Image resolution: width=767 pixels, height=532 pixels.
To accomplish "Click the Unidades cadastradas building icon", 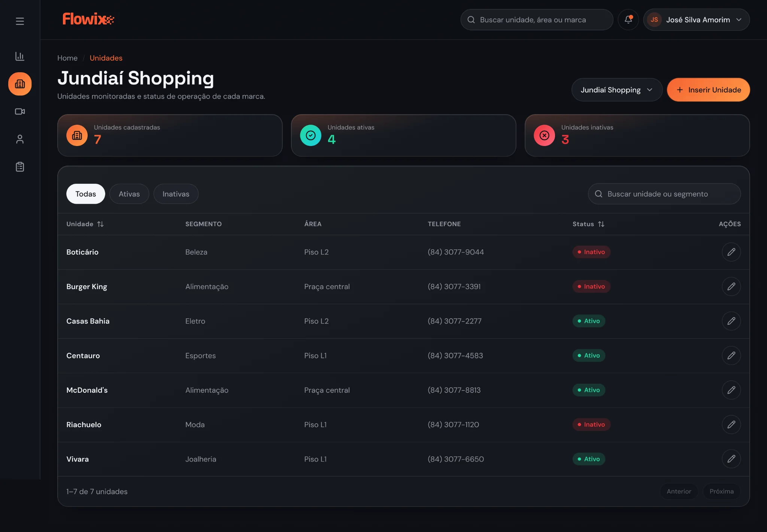I will (77, 136).
